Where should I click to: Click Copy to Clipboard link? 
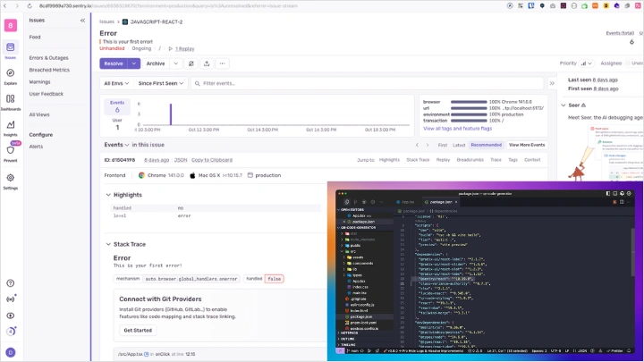(212, 160)
